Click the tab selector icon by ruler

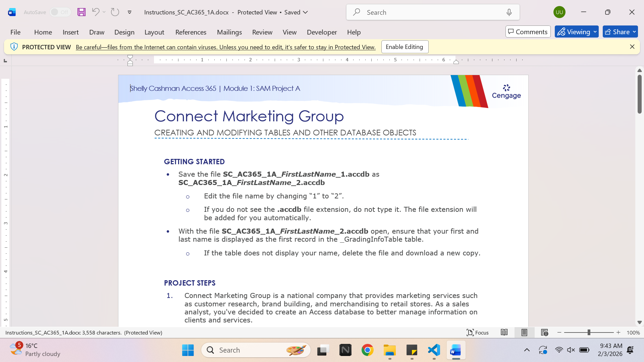pos(5,61)
